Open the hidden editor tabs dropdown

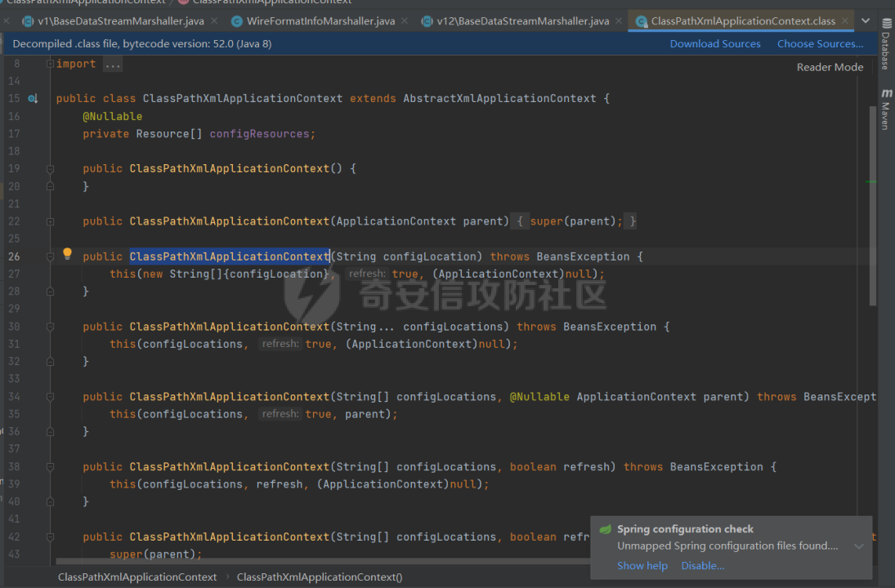[x=866, y=21]
